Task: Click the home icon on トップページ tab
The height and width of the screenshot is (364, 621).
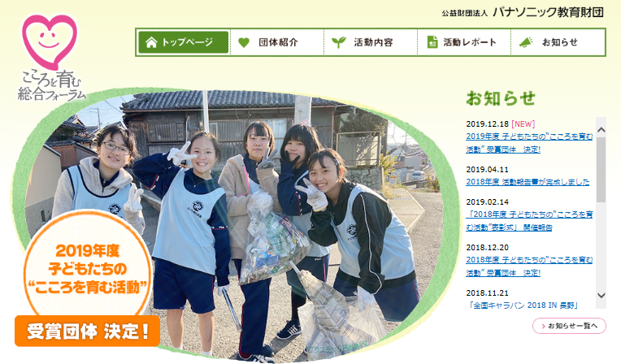Action: [x=151, y=42]
